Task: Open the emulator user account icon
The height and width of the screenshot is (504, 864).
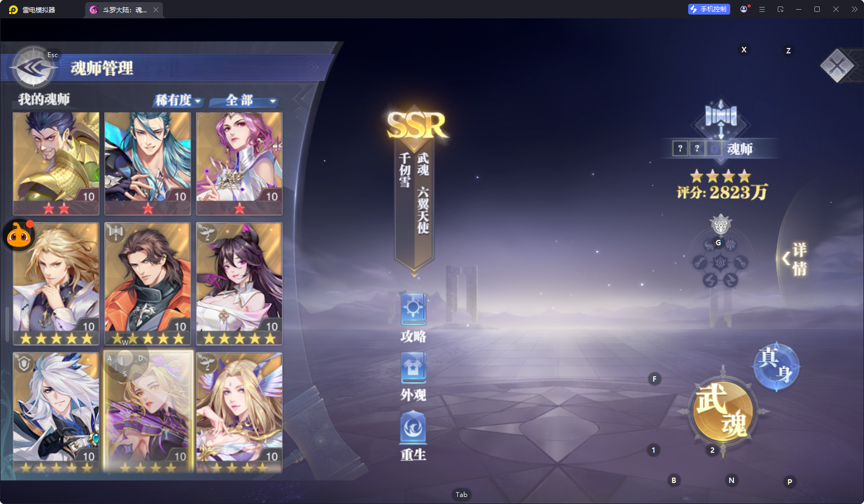Action: coord(744,9)
